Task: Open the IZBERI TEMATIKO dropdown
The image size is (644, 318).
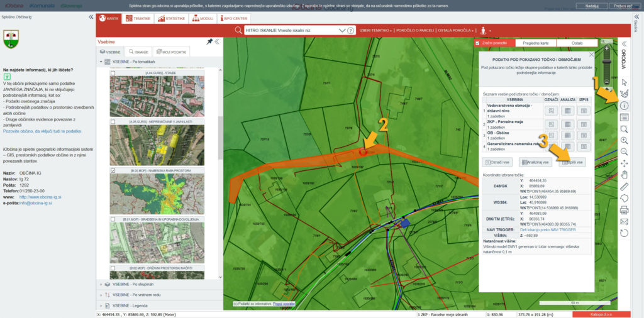Action: pyautogui.click(x=375, y=30)
